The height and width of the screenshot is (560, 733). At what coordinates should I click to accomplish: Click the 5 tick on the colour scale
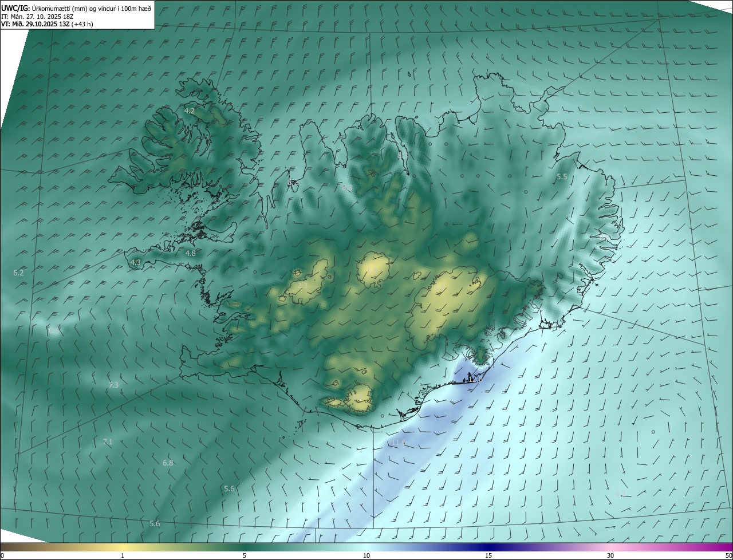coord(245,556)
